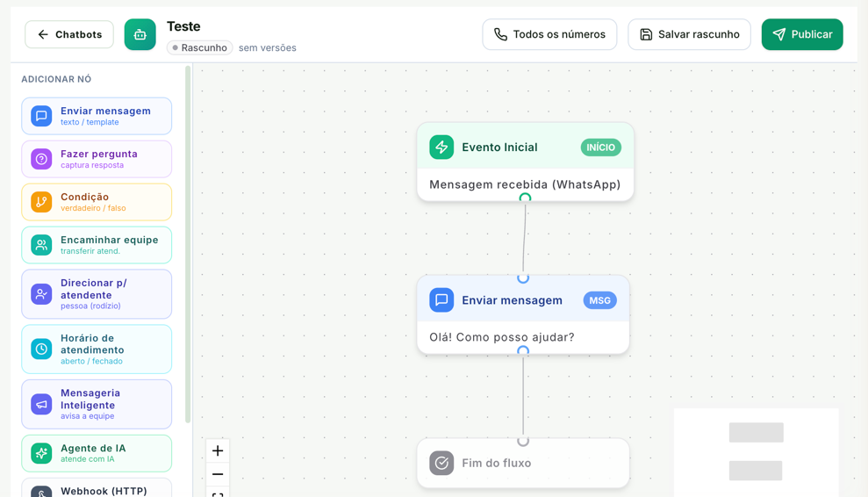The image size is (868, 497).
Task: Click the Fim do fluxo checkmark icon
Action: coord(441,464)
